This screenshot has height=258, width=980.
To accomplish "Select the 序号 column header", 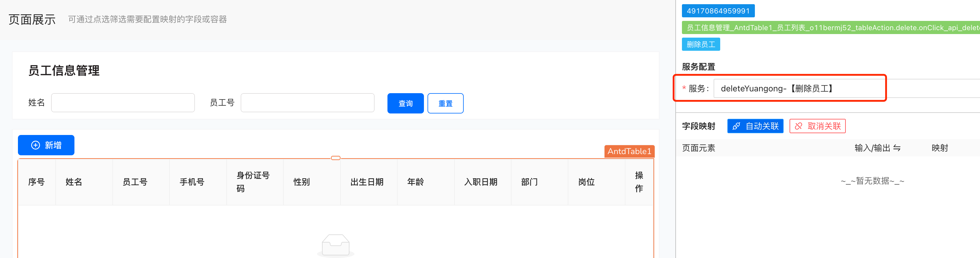I will (36, 182).
